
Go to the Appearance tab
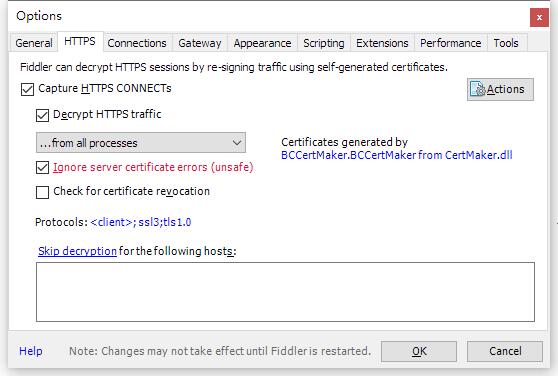click(x=262, y=43)
